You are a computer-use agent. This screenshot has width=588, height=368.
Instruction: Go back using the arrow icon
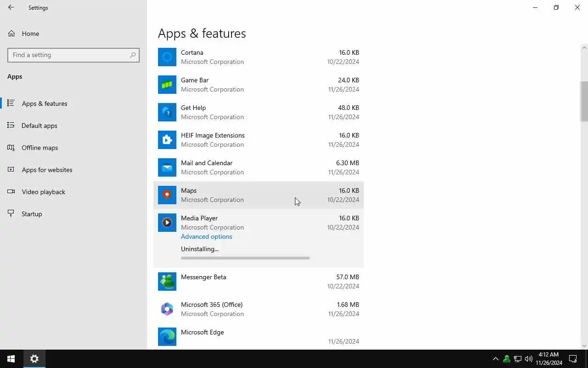click(11, 7)
